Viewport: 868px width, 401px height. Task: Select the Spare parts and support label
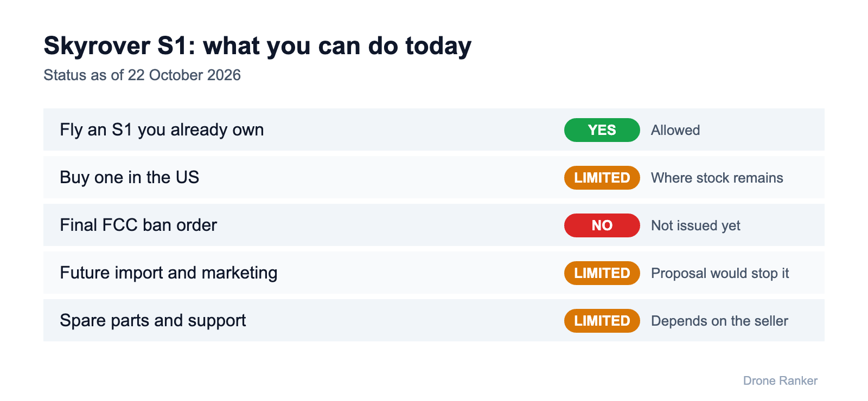coord(152,320)
